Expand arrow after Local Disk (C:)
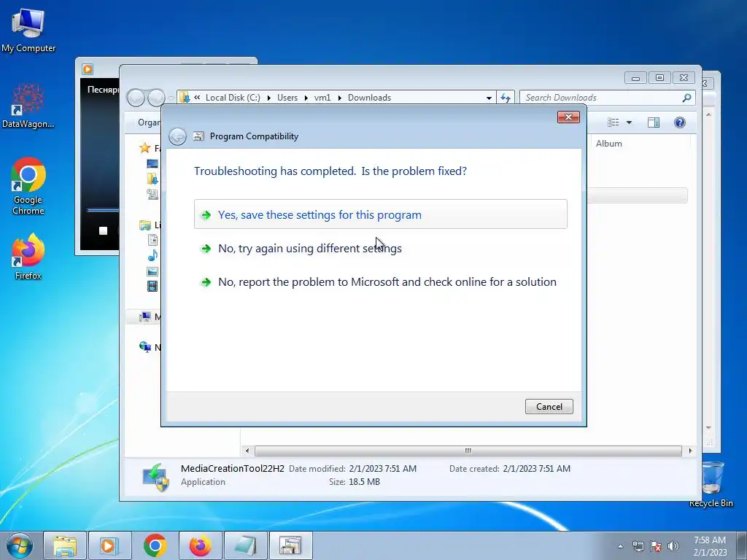The image size is (747, 560). pos(268,98)
